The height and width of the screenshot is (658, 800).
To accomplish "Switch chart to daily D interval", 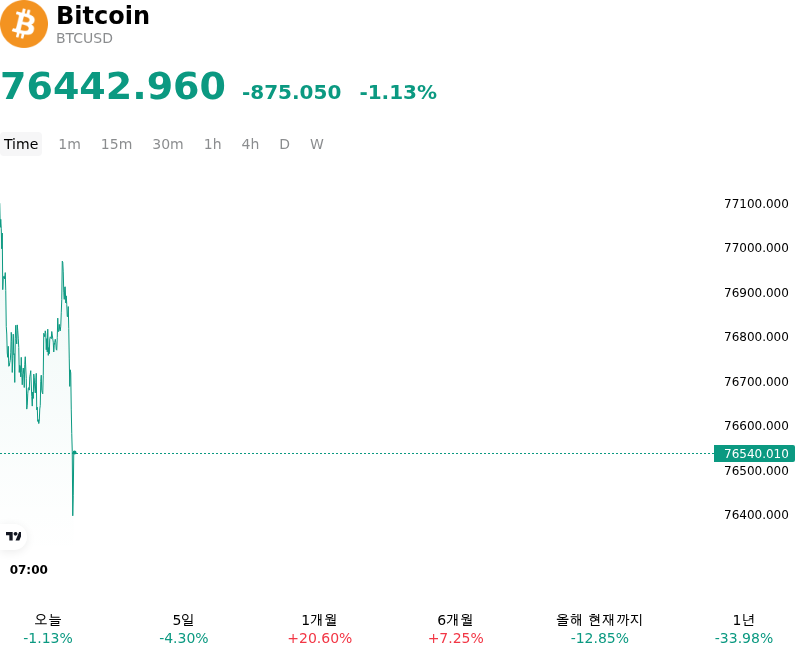I will [284, 144].
